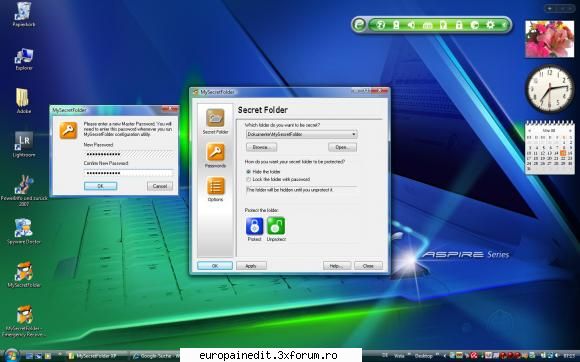The height and width of the screenshot is (362, 580).
Task: Click the blue Protect padlock icon
Action: [x=254, y=226]
